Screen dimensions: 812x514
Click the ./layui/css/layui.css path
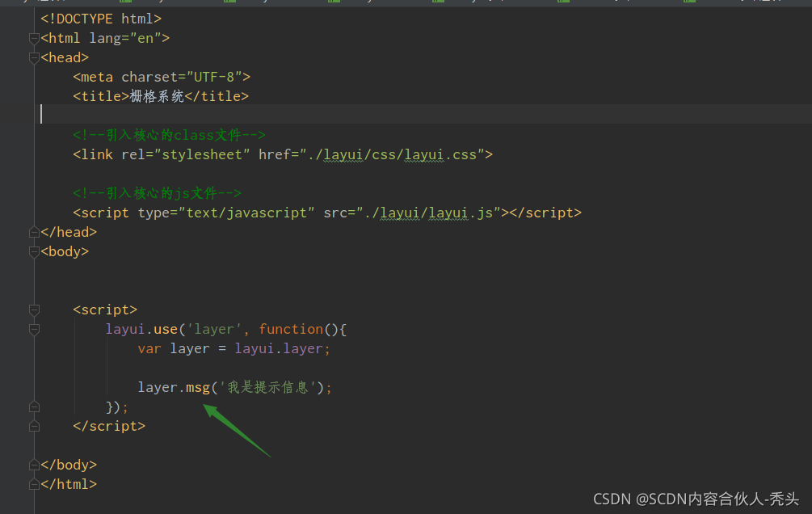[392, 154]
